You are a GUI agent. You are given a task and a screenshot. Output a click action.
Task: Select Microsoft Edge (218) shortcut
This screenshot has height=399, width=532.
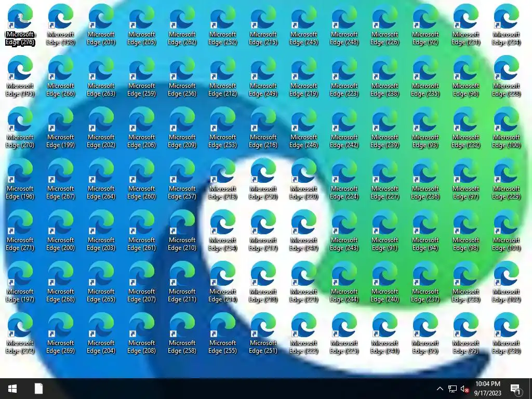pos(263,282)
